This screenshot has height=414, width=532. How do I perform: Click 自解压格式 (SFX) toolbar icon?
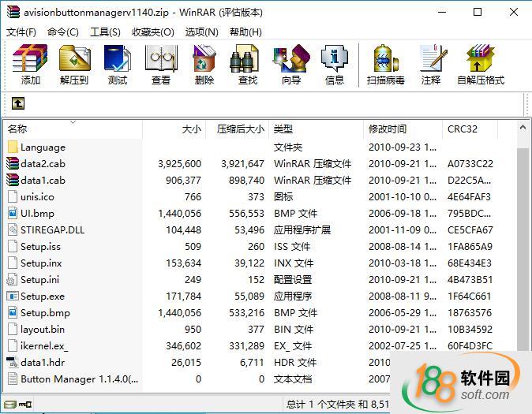(x=480, y=64)
